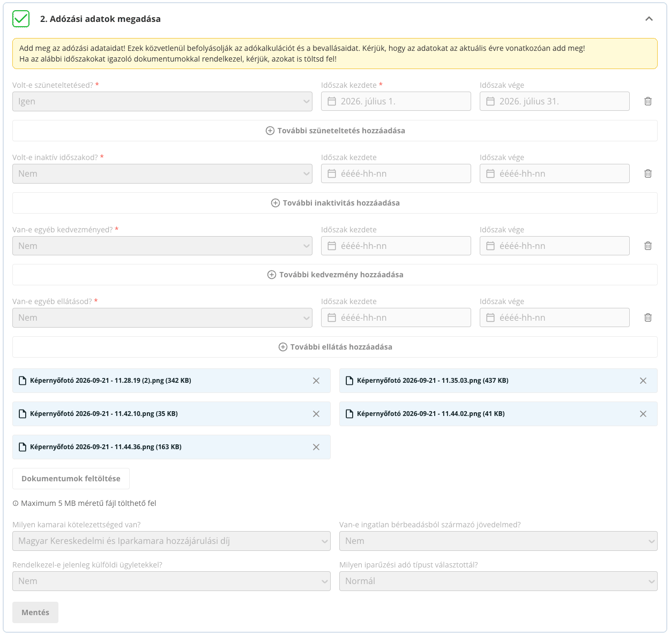Delete the inaktív időszak row via trash icon
The image size is (670, 636).
coord(648,174)
